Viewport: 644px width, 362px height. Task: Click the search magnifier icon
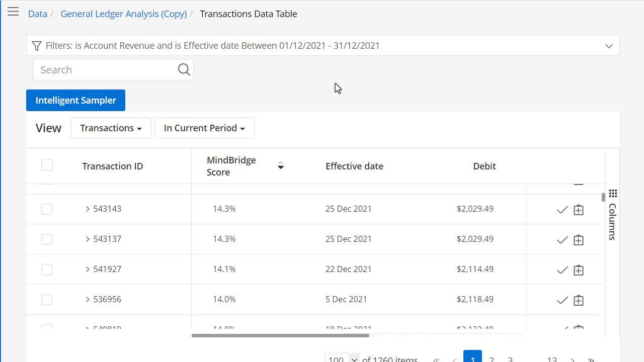point(184,69)
